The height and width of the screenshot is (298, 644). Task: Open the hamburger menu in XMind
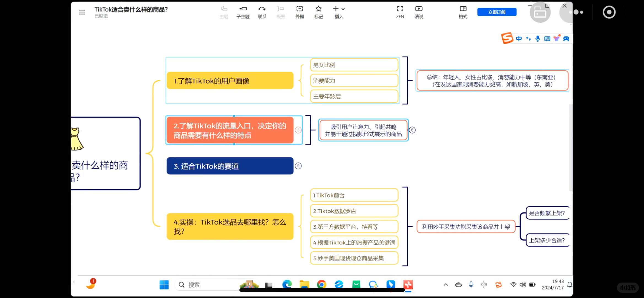pyautogui.click(x=82, y=12)
